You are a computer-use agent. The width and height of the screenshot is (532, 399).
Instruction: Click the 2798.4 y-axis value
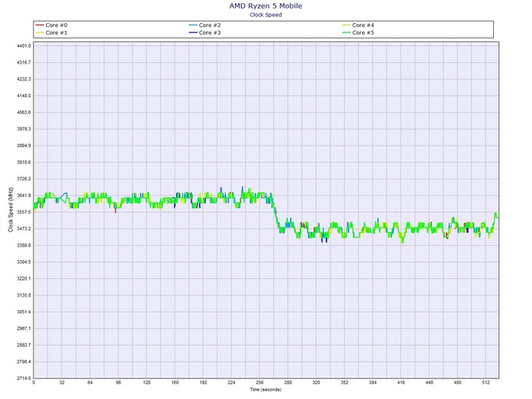click(x=24, y=362)
